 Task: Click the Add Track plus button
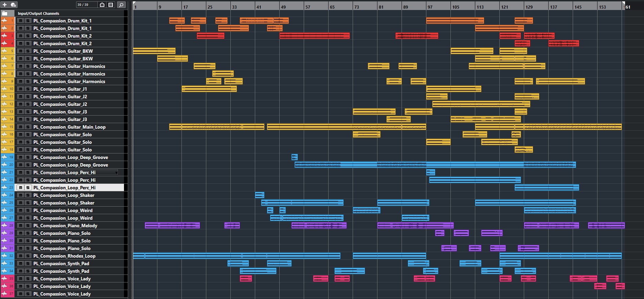(x=5, y=5)
